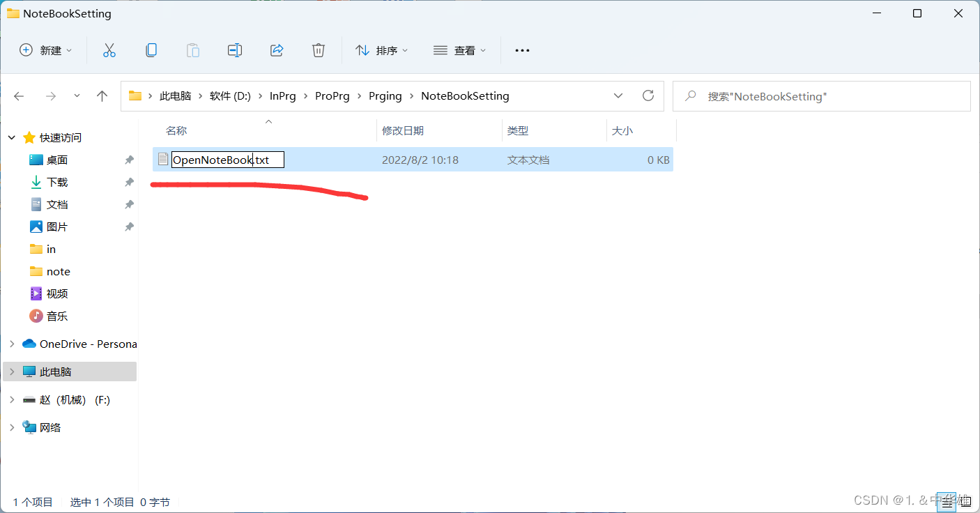Image resolution: width=980 pixels, height=513 pixels.
Task: Refresh the folder view
Action: pyautogui.click(x=648, y=96)
